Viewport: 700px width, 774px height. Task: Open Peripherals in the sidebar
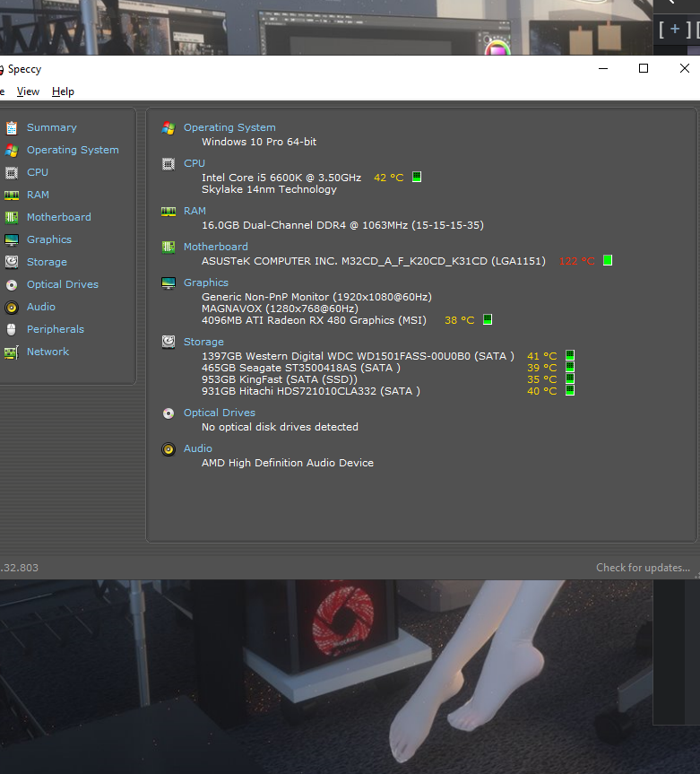click(56, 329)
